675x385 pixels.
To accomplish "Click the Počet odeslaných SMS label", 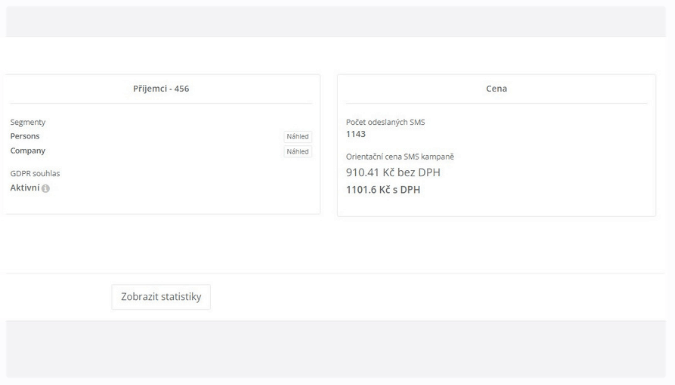I will [385, 122].
